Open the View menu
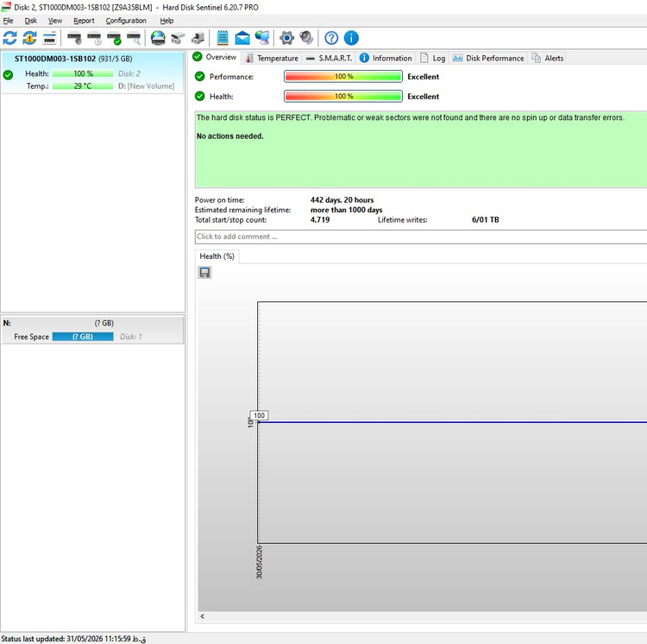The image size is (647, 644). point(55,21)
